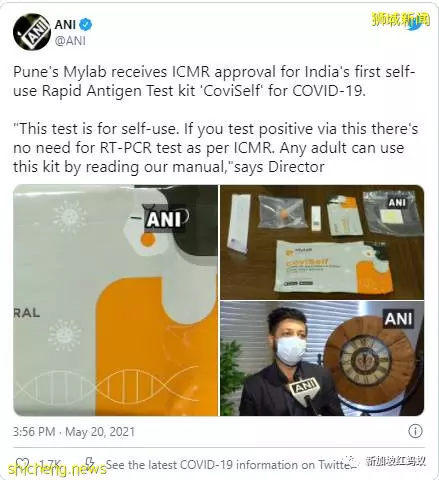Like the tweet with the heart icon
The width and height of the screenshot is (439, 480).
click(22, 463)
